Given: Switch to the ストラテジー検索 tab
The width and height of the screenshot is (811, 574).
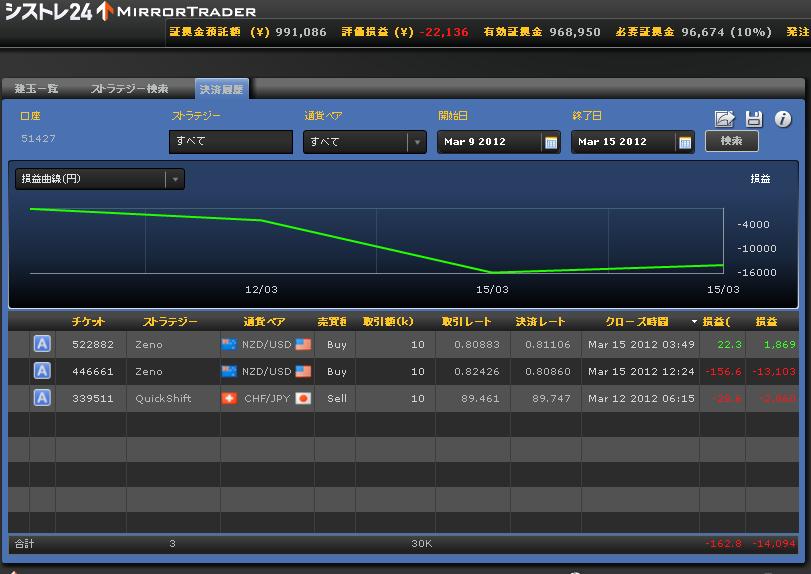Looking at the screenshot, I should pos(129,89).
